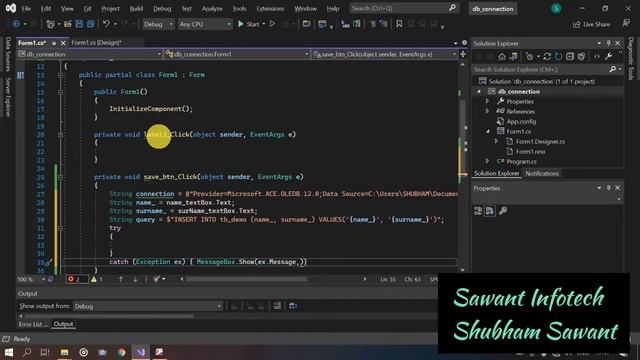Viewport: 640px width, 360px height.
Task: Click Alphabetical sort icon in Properties panel
Action: pyautogui.click(x=490, y=211)
